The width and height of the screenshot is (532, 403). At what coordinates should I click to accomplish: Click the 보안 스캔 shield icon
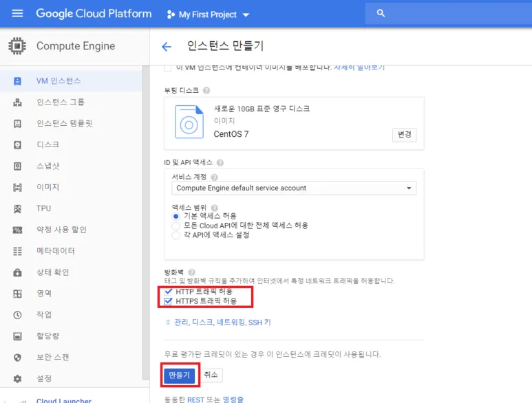(17, 357)
